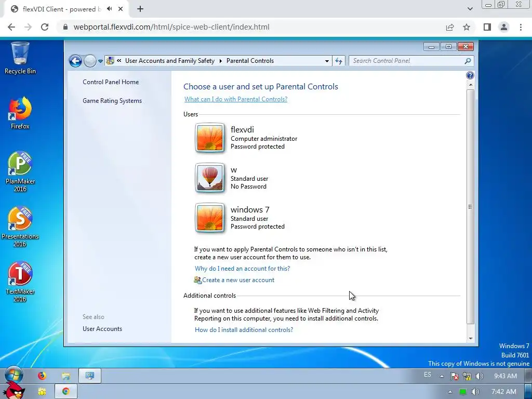Open recent pages dropdown next to Forward
Viewport: 532px width, 399px height.
pyautogui.click(x=100, y=61)
